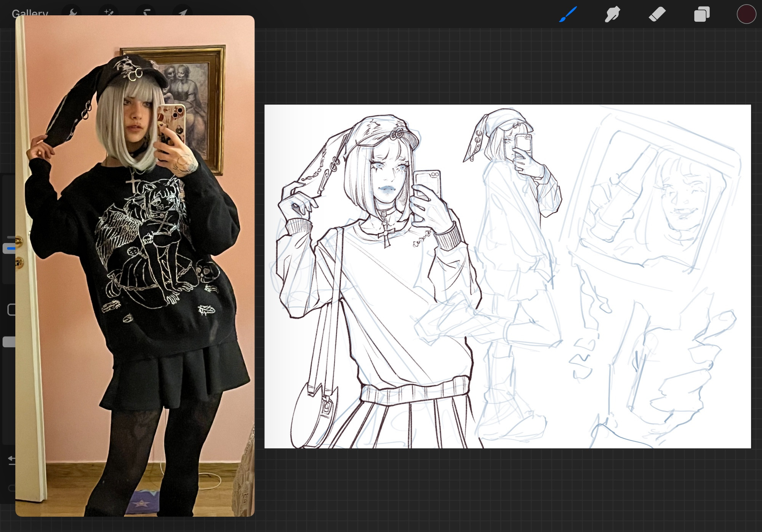Viewport: 762px width, 532px height.
Task: Select the Smudge tool
Action: click(x=613, y=14)
